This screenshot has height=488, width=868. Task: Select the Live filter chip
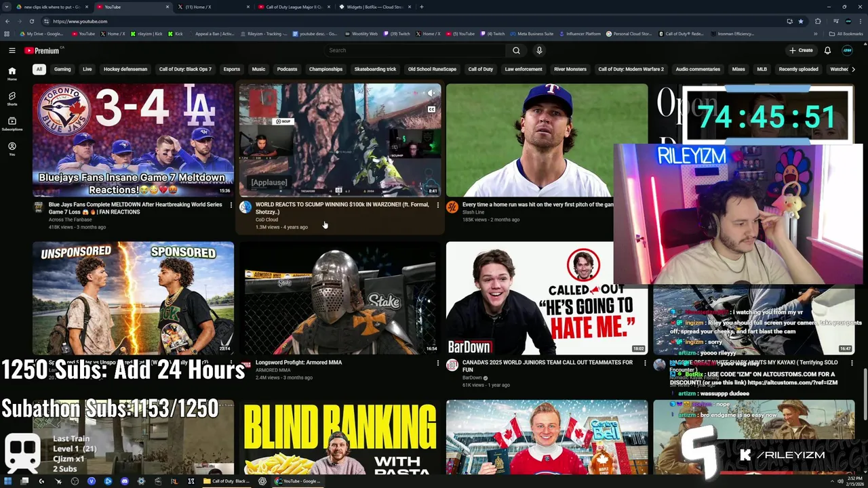coord(87,69)
